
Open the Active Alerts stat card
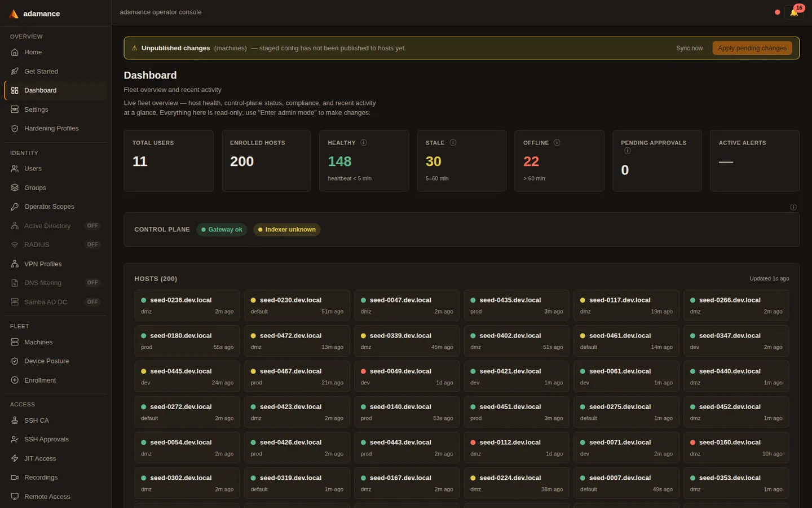754,161
